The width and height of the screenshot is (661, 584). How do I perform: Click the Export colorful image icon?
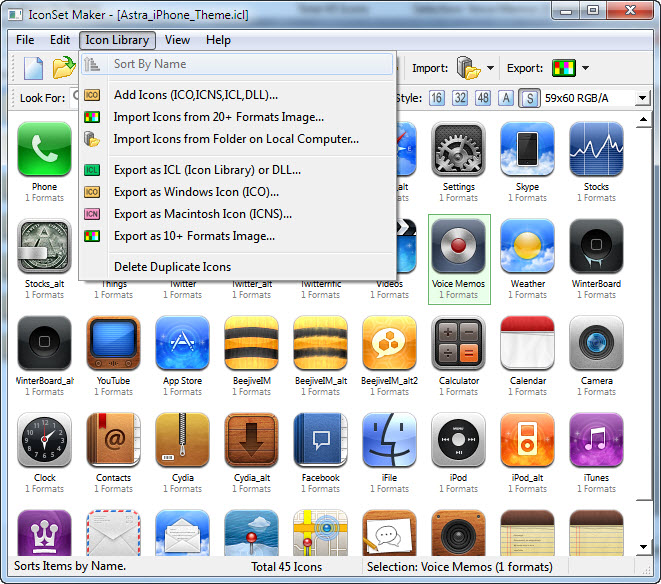pyautogui.click(x=564, y=68)
